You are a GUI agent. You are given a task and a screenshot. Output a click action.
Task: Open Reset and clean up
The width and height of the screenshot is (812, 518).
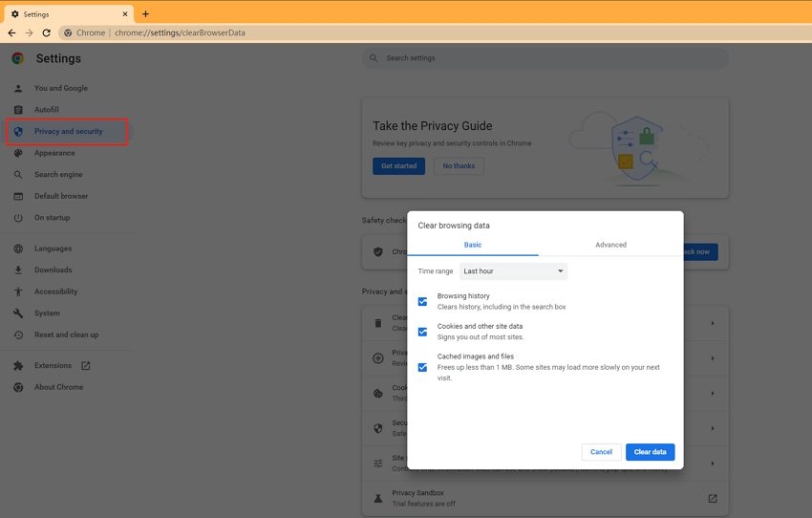tap(66, 335)
